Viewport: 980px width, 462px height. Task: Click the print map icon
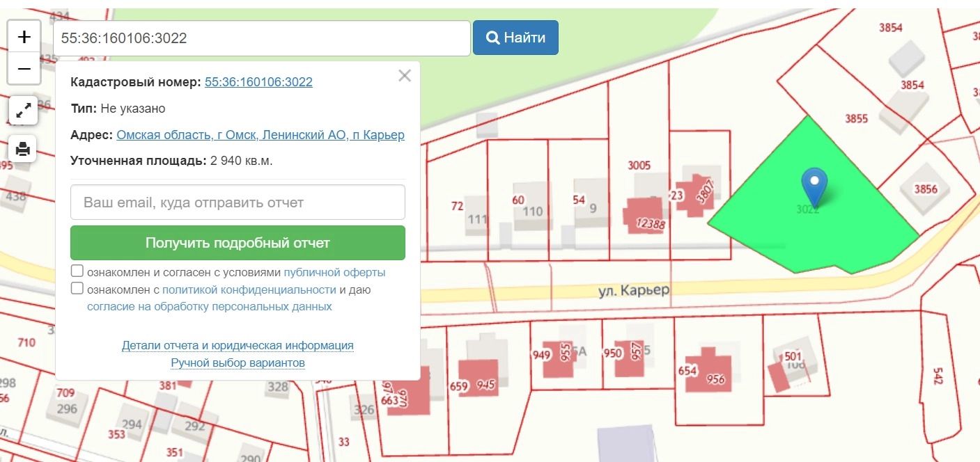point(24,148)
